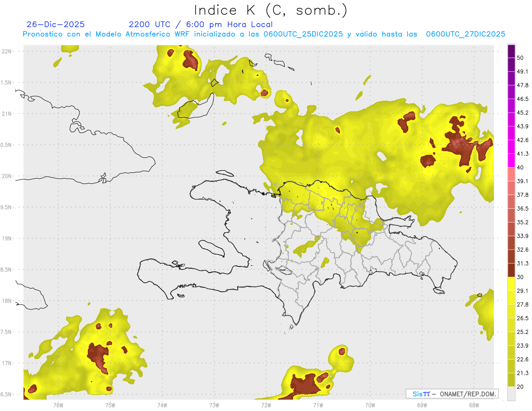Click the color bar value "42.6"
Viewport: 532px width, 411px height.
pos(522,140)
